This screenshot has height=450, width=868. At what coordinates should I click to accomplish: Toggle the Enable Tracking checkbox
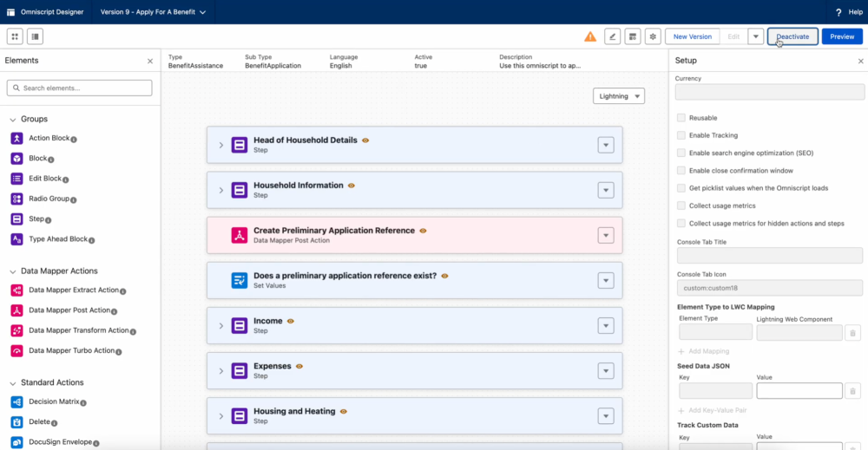pyautogui.click(x=681, y=135)
